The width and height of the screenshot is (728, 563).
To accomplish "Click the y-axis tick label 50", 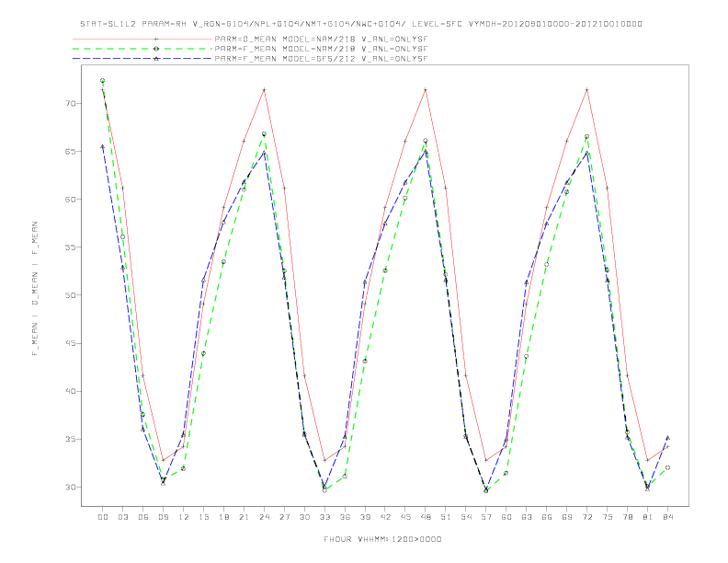I will coord(70,295).
